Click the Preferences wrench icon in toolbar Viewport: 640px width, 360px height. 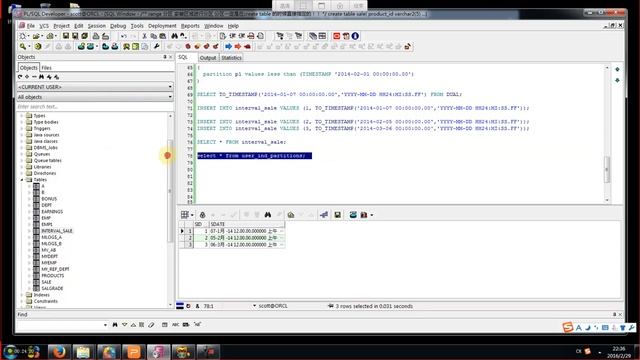click(x=156, y=47)
